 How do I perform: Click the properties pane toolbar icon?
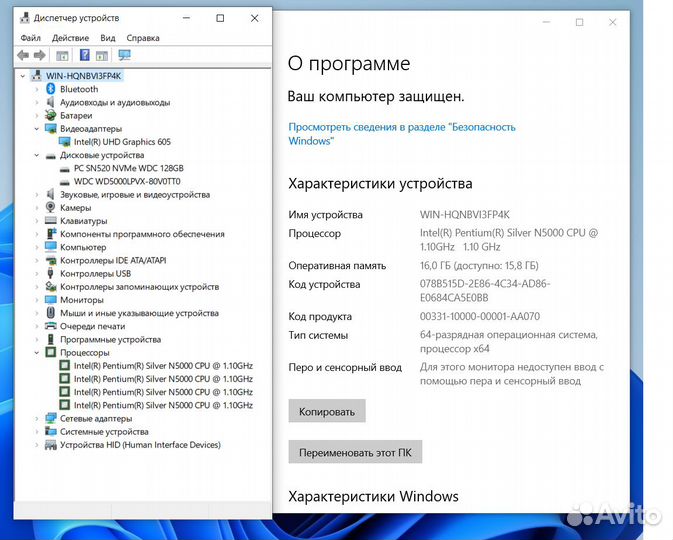point(102,55)
